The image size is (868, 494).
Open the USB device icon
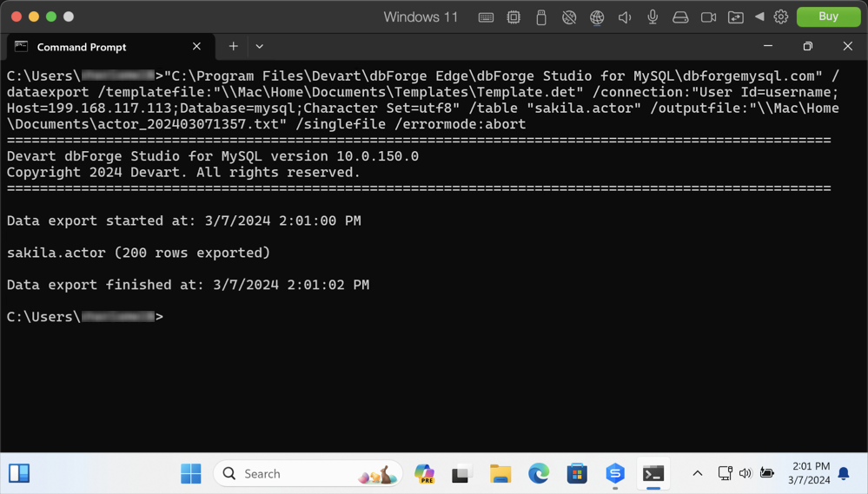click(540, 17)
